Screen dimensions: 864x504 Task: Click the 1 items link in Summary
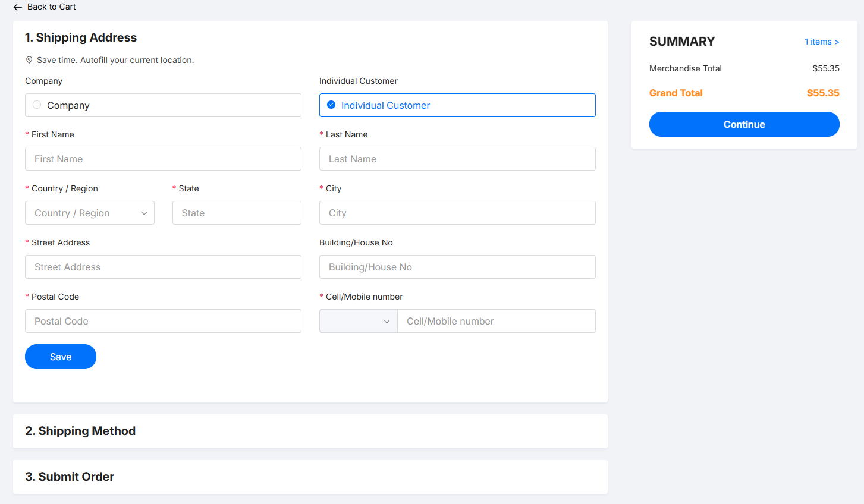(821, 42)
